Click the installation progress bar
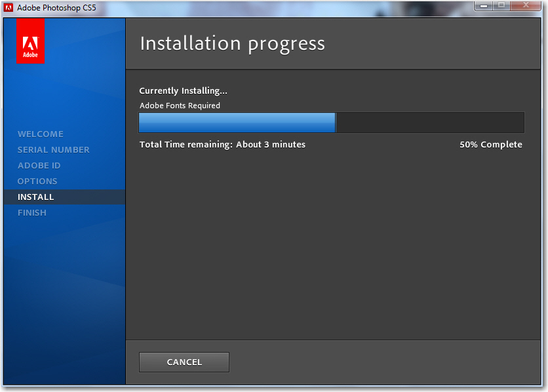 (332, 123)
